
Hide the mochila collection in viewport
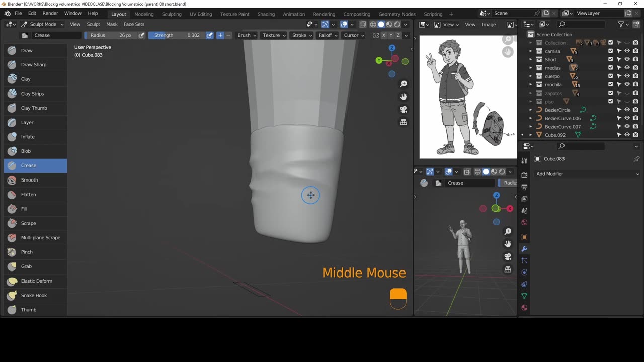(627, 84)
